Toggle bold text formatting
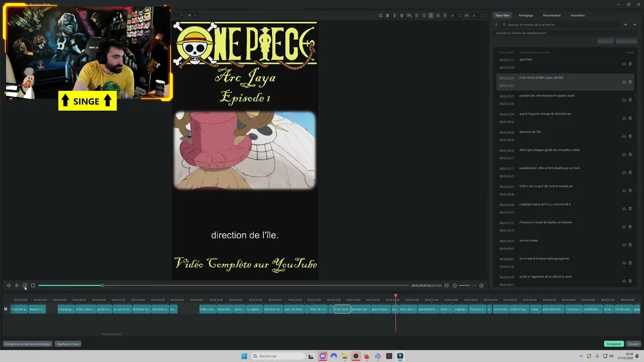The image size is (644, 362). pyautogui.click(x=387, y=16)
